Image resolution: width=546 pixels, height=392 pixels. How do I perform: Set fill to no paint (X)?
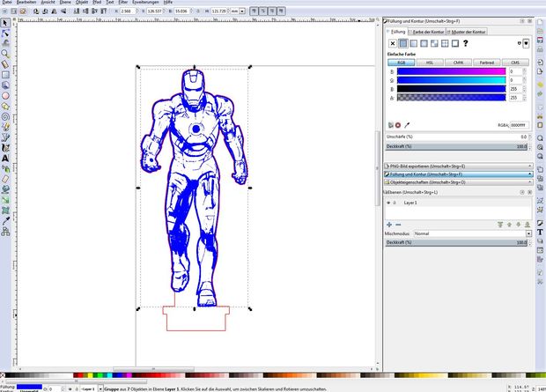[x=393, y=43]
